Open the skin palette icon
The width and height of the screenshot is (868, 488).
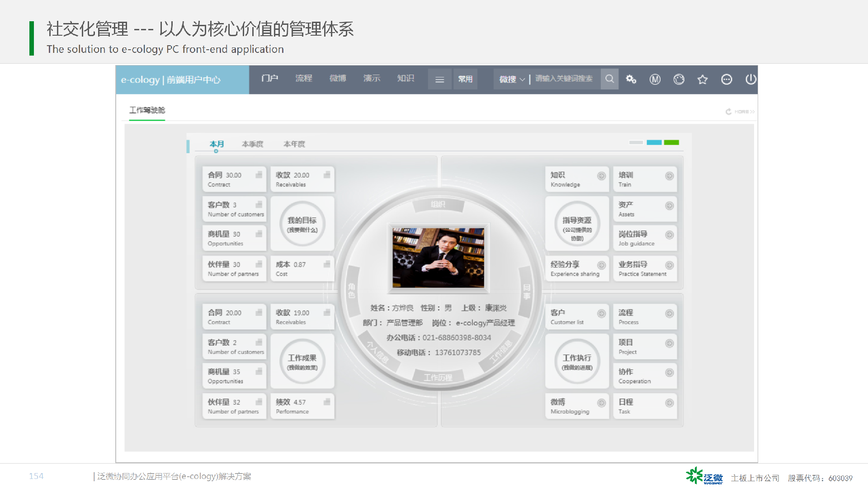pos(679,80)
